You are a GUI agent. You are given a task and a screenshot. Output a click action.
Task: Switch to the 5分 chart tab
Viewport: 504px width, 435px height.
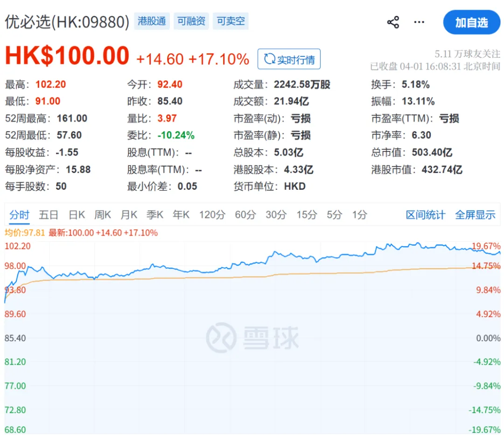coord(334,214)
